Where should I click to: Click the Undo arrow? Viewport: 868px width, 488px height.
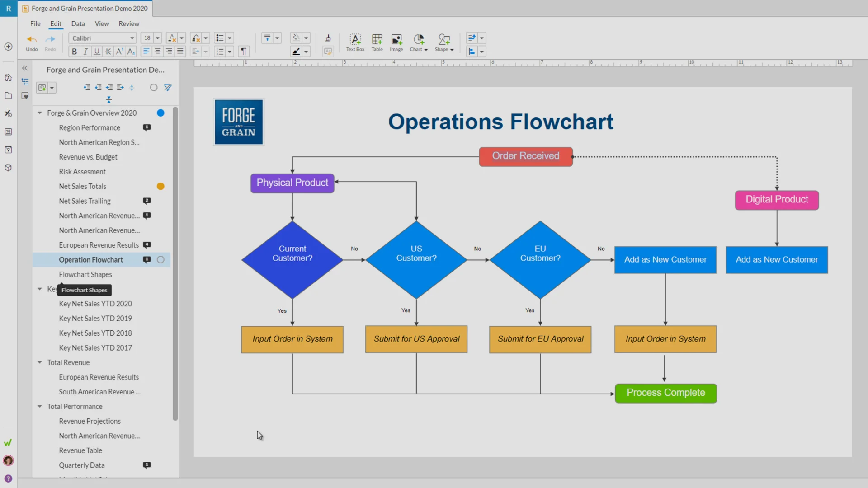32,40
